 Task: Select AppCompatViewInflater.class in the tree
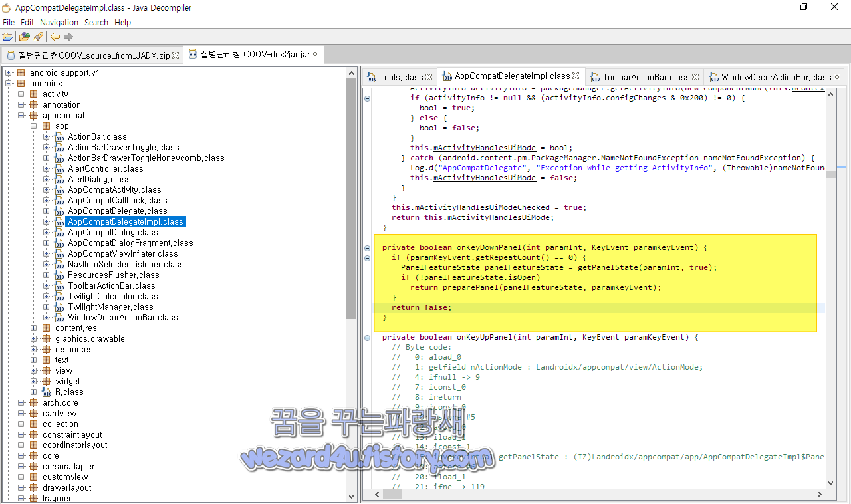(123, 253)
